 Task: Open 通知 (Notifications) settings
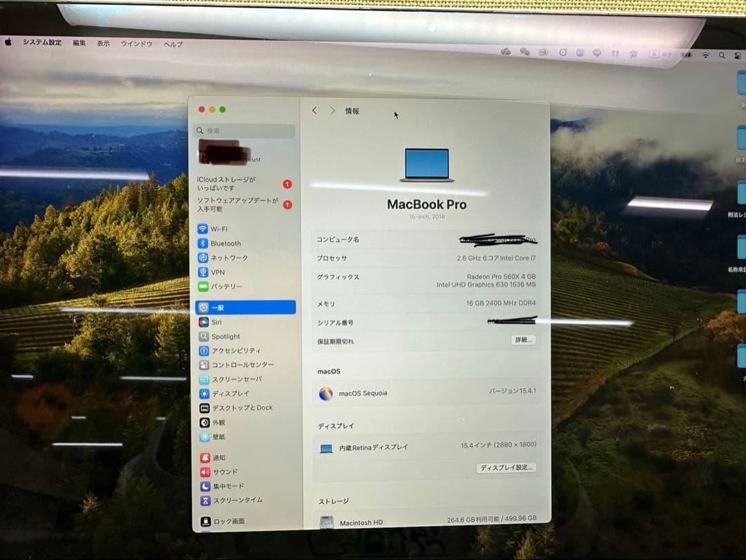click(216, 457)
